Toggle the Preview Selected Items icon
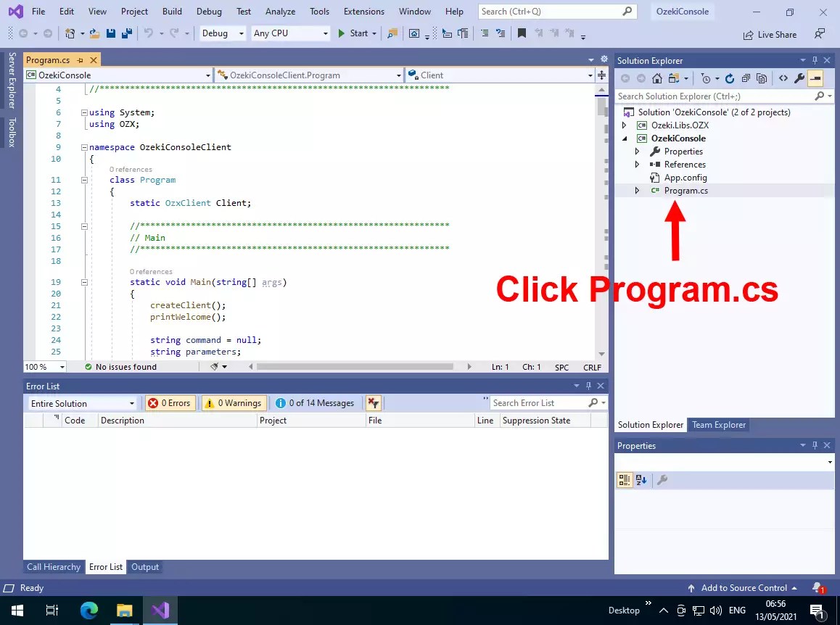Screen dimensions: 840x625 (815, 78)
